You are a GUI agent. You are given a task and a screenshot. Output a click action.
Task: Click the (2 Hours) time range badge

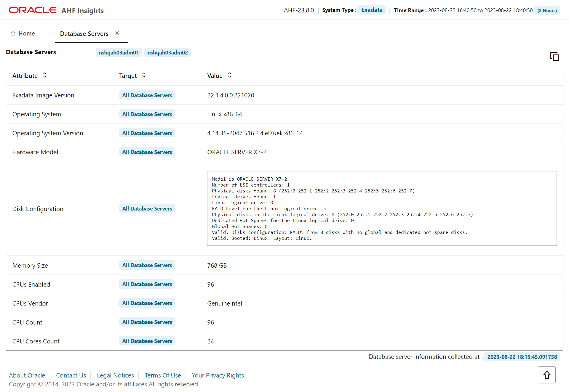point(547,10)
